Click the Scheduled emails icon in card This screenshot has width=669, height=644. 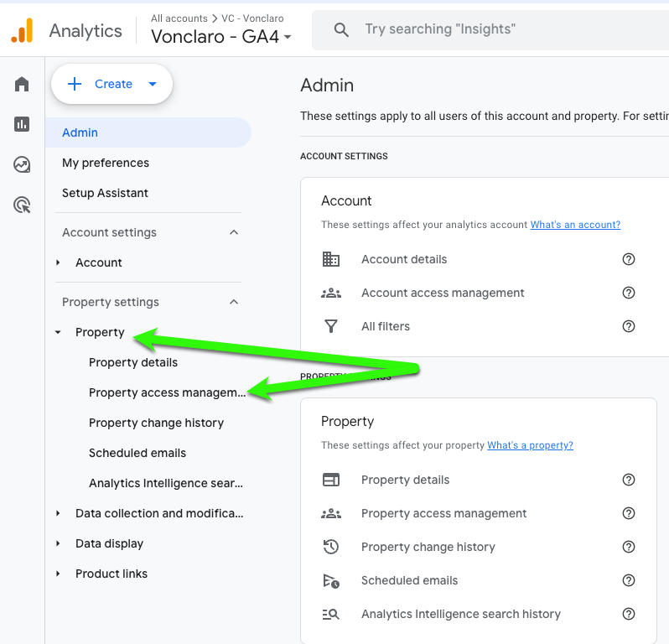330,580
